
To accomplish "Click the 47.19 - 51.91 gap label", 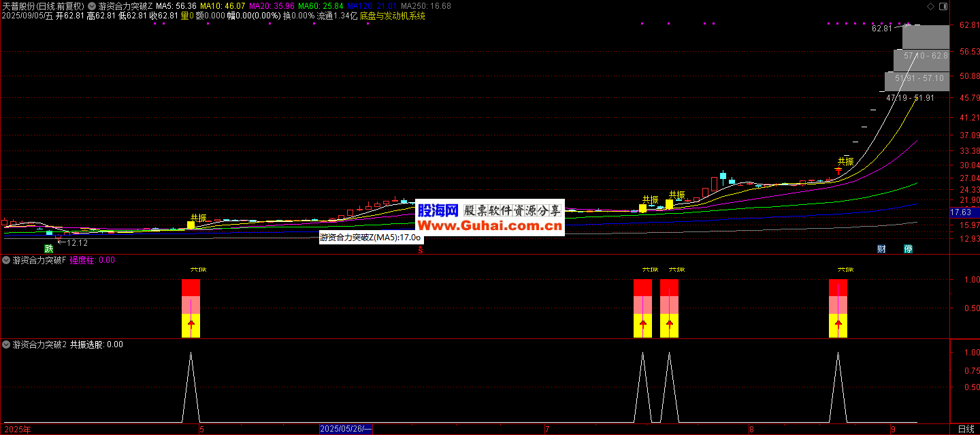I will pos(910,98).
